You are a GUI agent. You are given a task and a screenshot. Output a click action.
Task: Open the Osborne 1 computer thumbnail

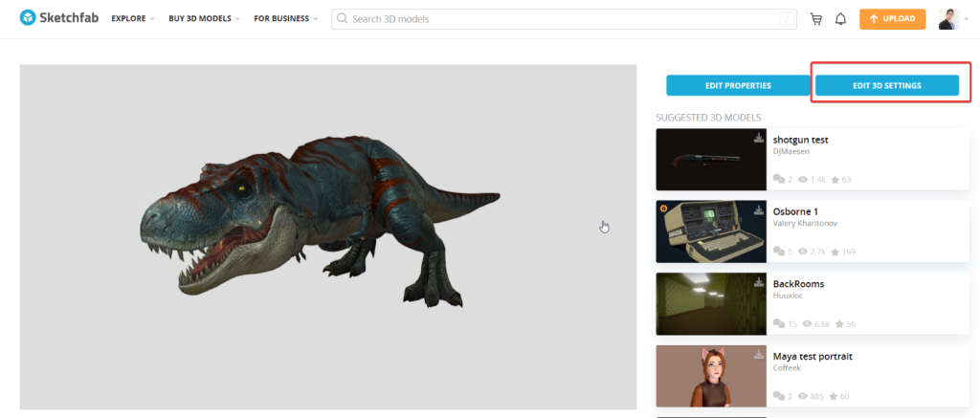711,231
